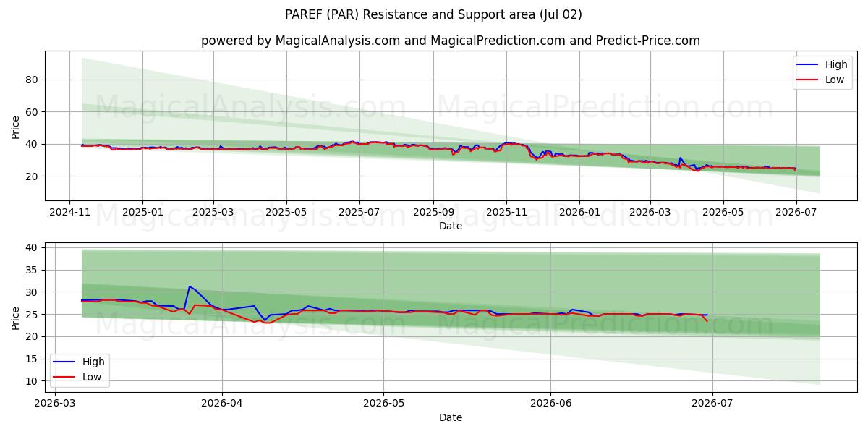The height and width of the screenshot is (434, 868).
Task: Click the '2026-05' x-axis label of bottom chart
Action: point(383,404)
